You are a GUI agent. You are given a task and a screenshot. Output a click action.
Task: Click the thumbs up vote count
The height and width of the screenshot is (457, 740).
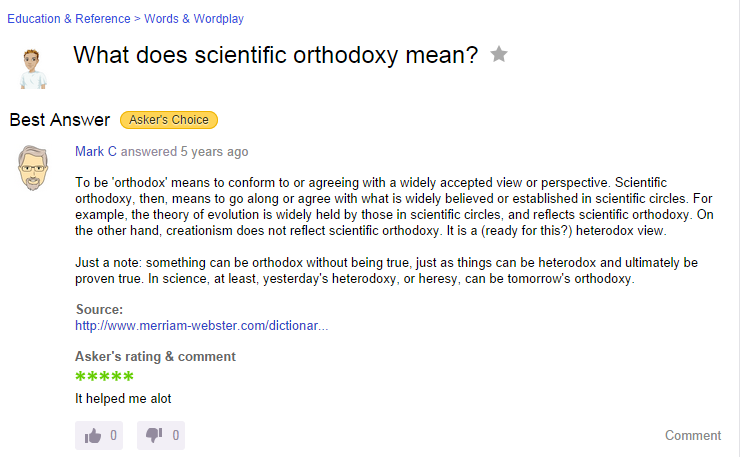(114, 435)
